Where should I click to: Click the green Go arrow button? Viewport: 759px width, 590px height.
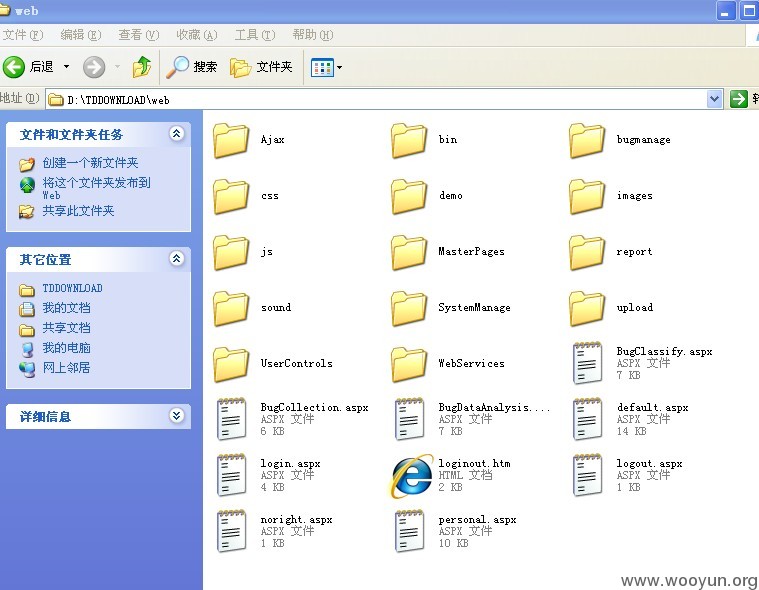[739, 99]
